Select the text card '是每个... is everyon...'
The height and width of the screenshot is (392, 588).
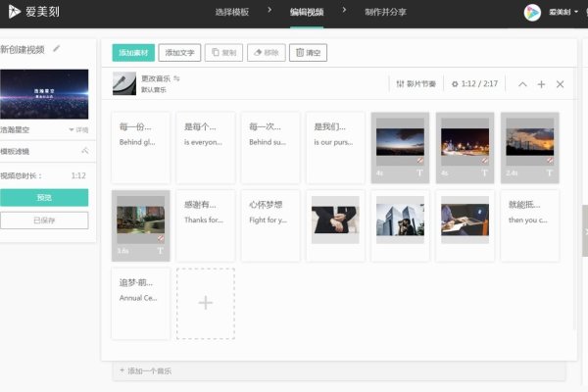pos(206,148)
